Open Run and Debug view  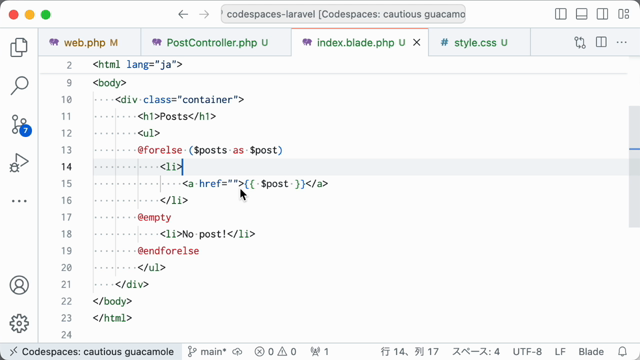tap(19, 163)
